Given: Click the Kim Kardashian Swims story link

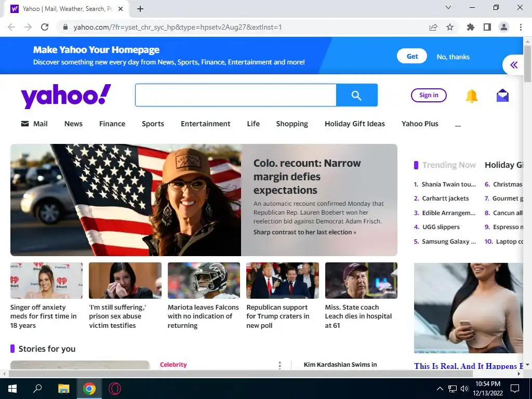Looking at the screenshot, I should 340,365.
